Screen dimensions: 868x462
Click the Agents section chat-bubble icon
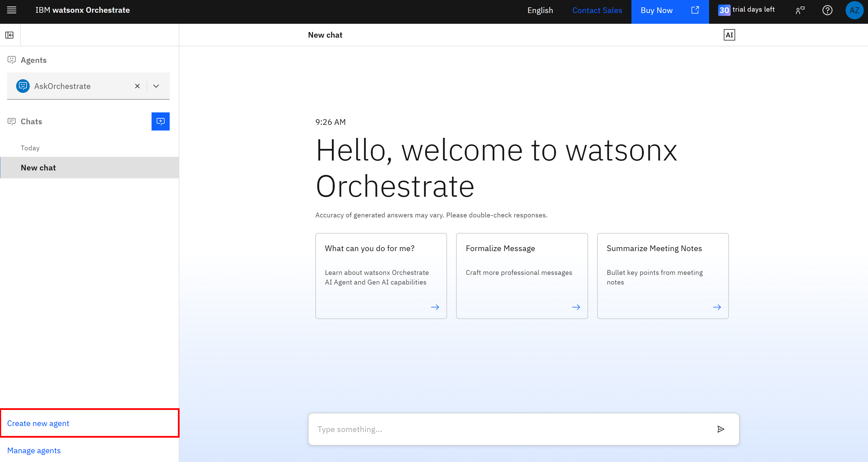(x=12, y=60)
